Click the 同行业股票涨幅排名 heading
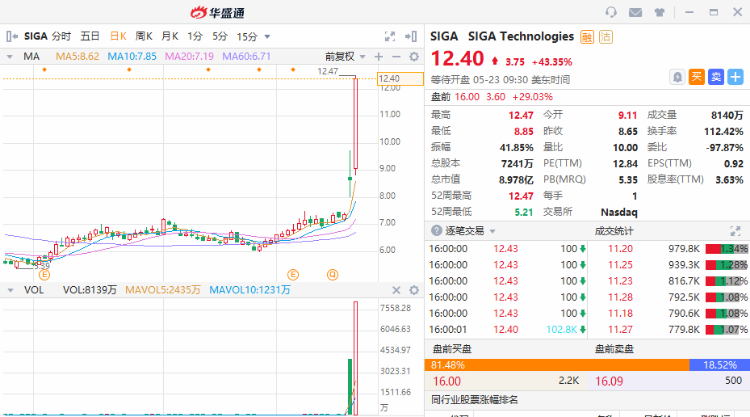Viewport: 750px width, 417px height. (x=474, y=400)
